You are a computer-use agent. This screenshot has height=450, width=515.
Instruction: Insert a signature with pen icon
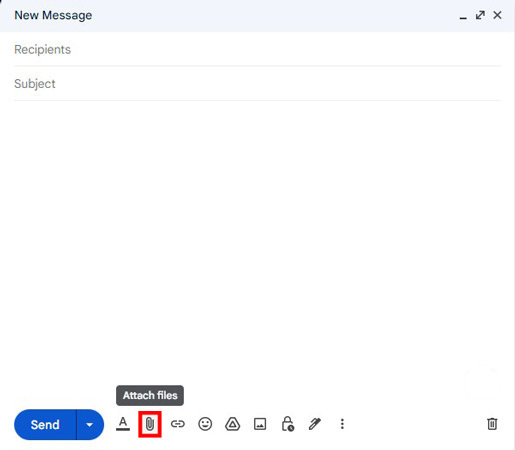coord(315,424)
